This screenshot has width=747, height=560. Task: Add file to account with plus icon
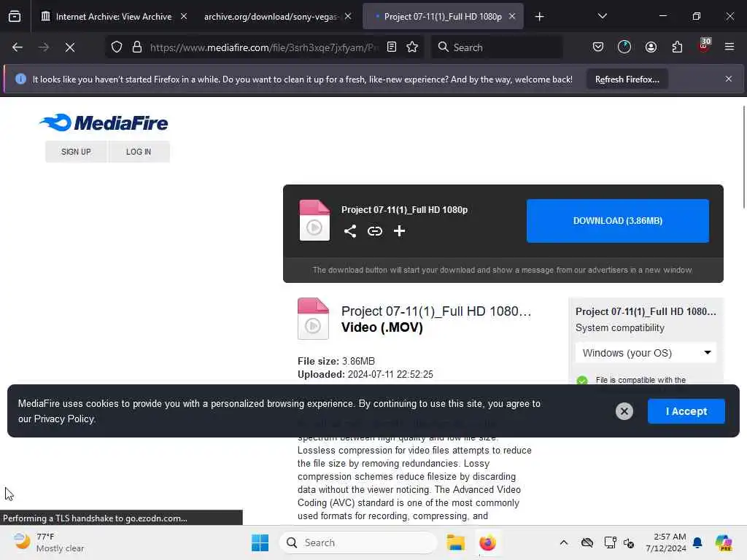[x=399, y=231]
